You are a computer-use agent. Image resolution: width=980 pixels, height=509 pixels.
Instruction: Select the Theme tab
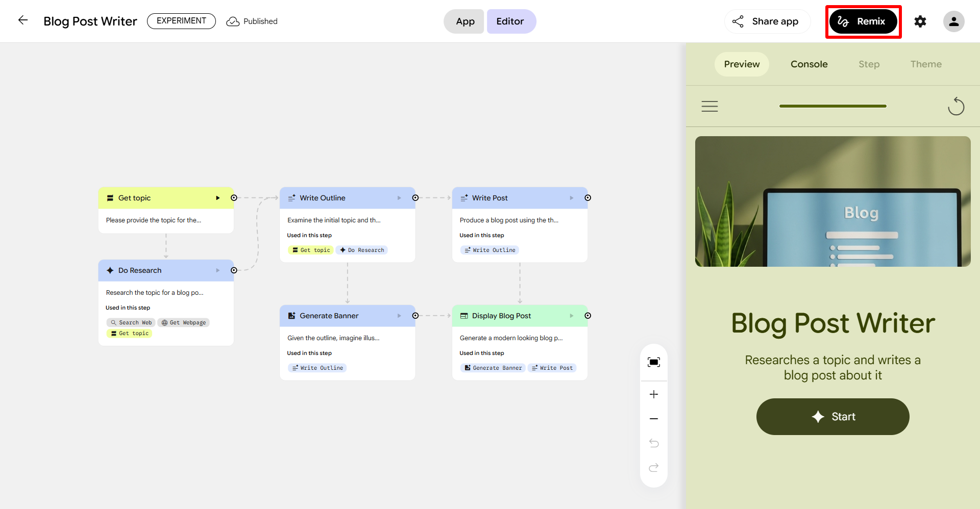pyautogui.click(x=925, y=64)
